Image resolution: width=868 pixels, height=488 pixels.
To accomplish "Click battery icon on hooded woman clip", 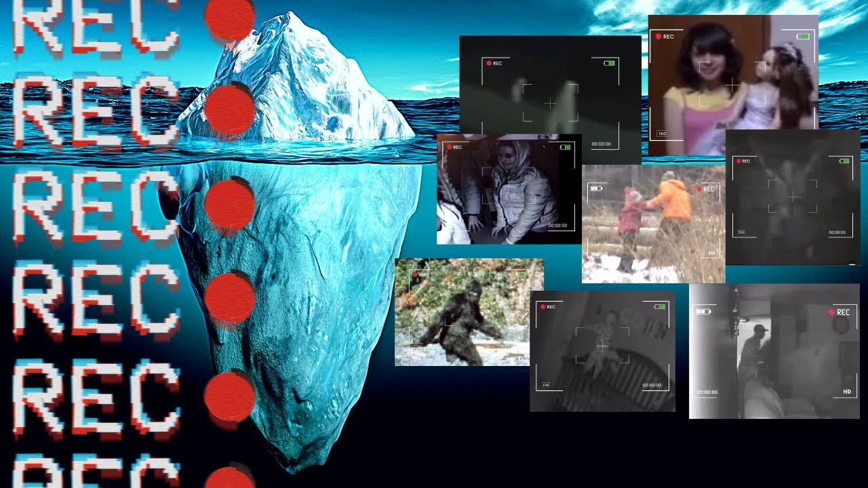I will [x=566, y=147].
